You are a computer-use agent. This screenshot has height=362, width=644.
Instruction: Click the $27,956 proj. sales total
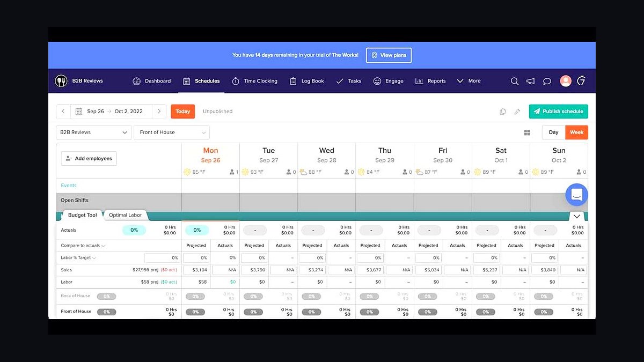coord(146,270)
